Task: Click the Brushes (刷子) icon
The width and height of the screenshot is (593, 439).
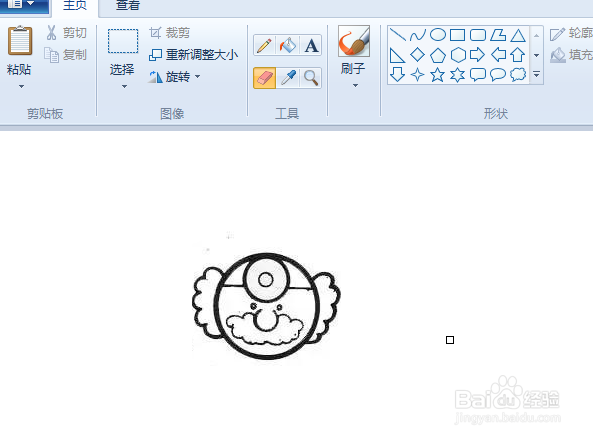Action: click(x=354, y=41)
